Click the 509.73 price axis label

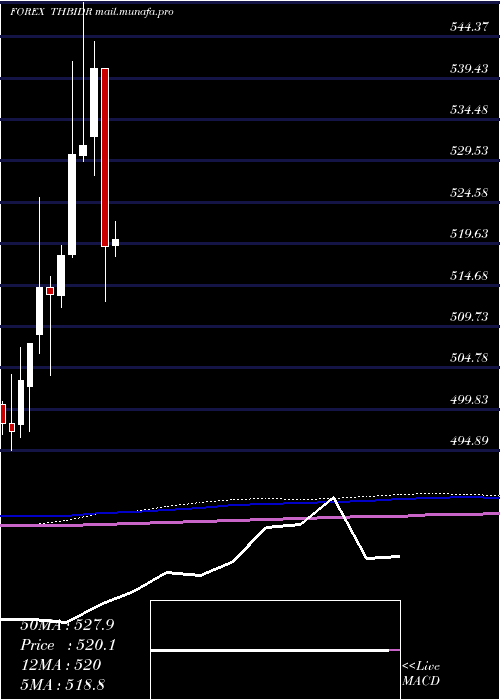tap(469, 317)
